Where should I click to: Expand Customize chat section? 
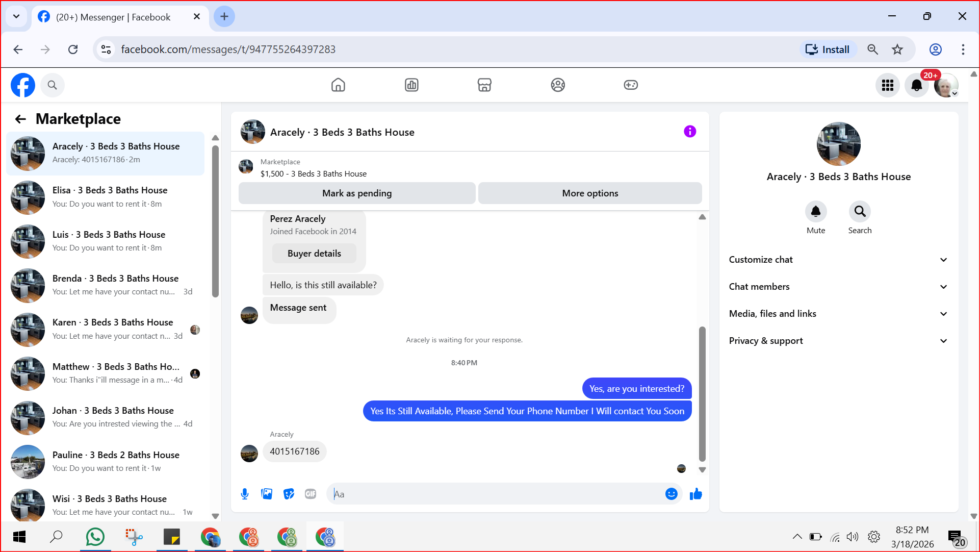(838, 260)
